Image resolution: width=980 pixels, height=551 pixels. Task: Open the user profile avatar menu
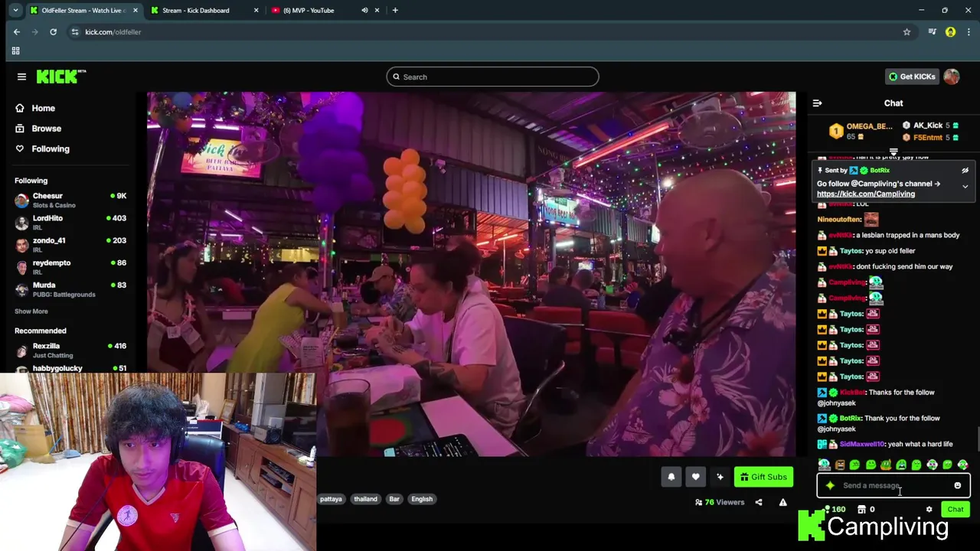[x=951, y=77]
